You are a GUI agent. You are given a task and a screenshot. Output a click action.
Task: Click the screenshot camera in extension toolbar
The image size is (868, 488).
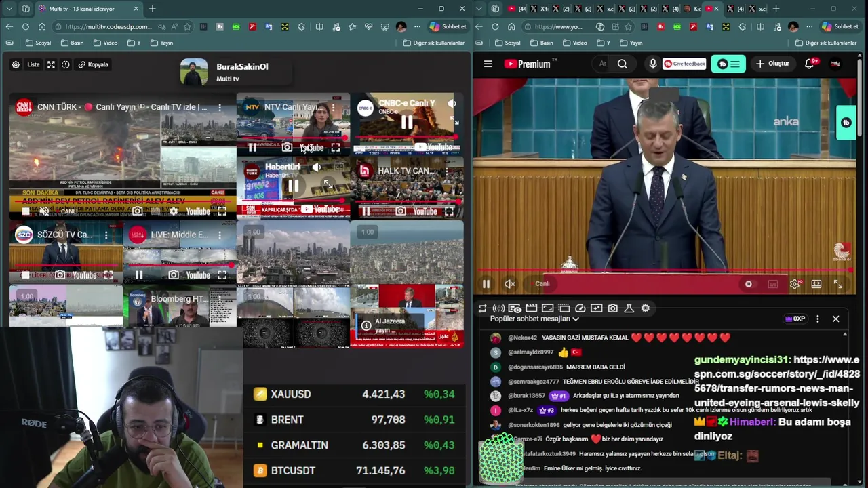(613, 308)
